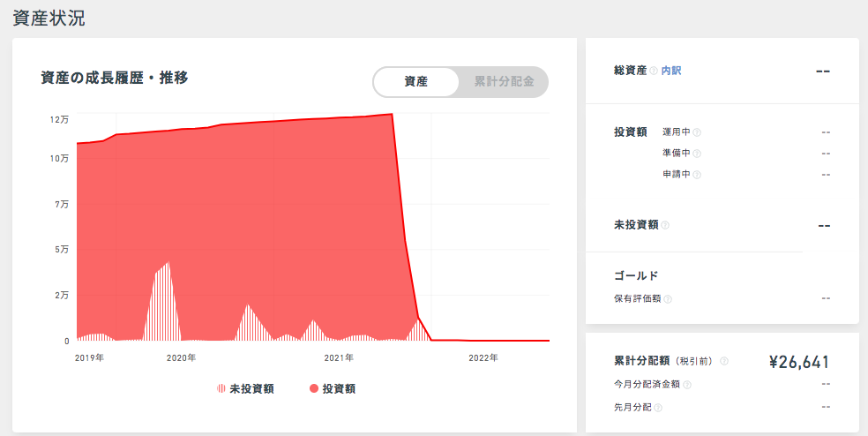
Task: Click the 2020年 axis label
Action: 181,357
